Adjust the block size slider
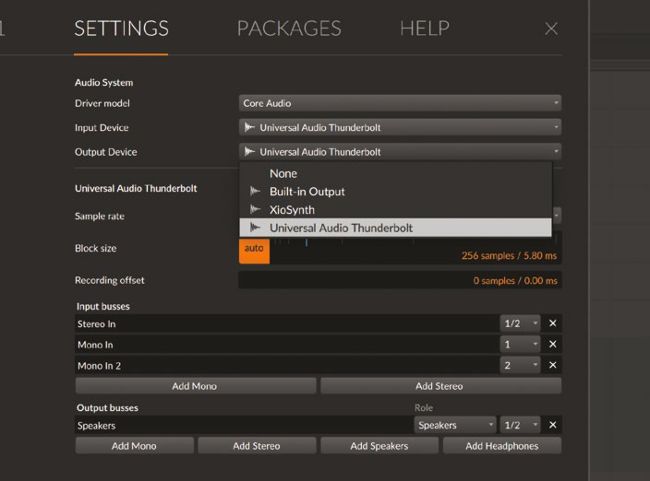650x481 pixels. point(400,243)
